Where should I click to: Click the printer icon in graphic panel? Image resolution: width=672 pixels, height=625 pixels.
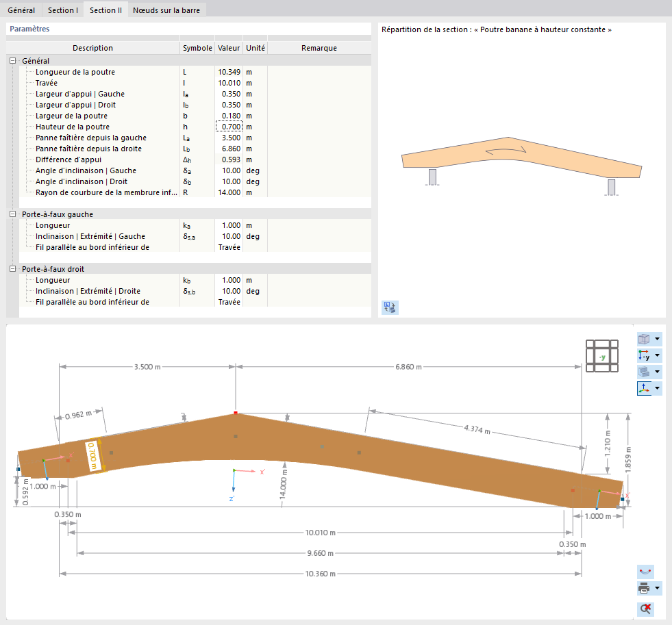click(x=644, y=588)
